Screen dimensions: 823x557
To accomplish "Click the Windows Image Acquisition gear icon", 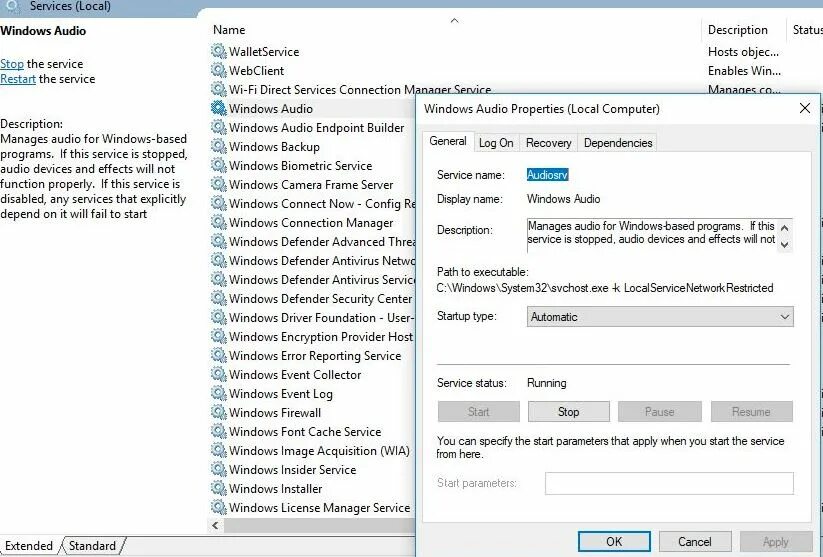I will (218, 450).
